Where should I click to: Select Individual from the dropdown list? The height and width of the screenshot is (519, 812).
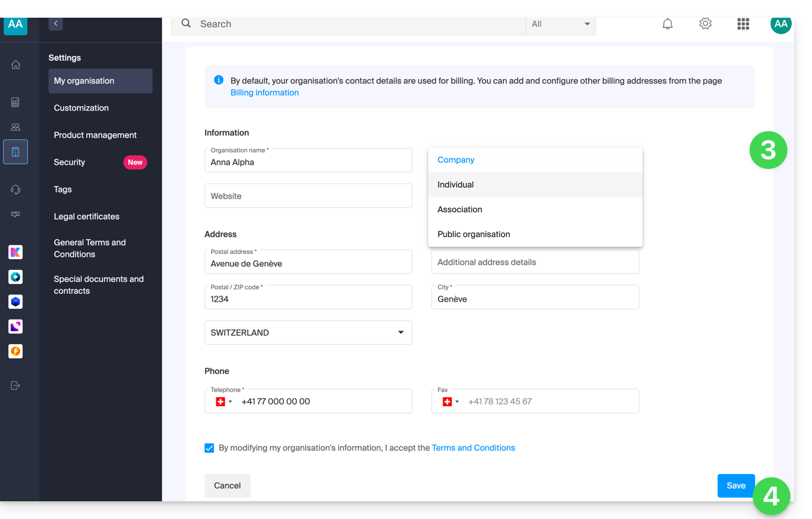(x=456, y=185)
